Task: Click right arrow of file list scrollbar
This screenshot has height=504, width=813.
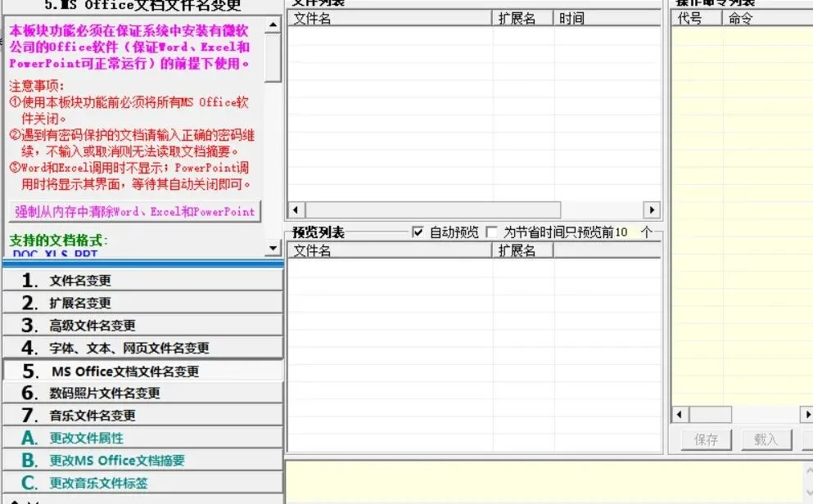Action: pyautogui.click(x=651, y=209)
